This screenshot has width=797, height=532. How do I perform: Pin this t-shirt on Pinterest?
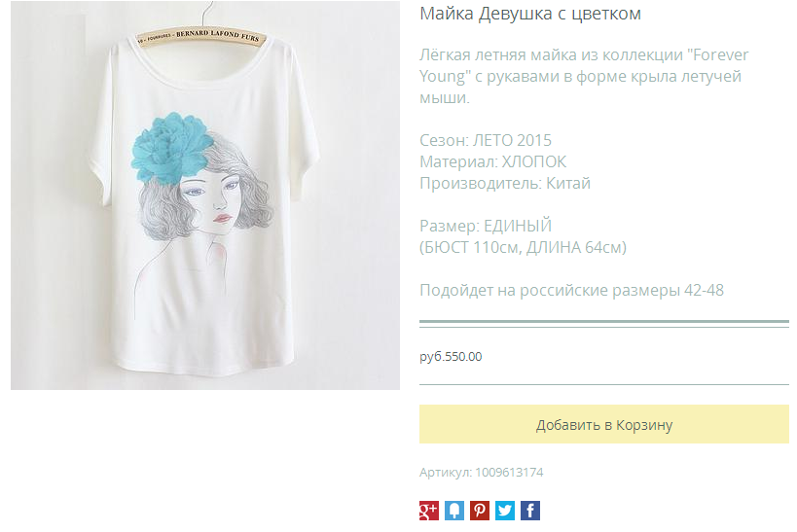pos(480,511)
